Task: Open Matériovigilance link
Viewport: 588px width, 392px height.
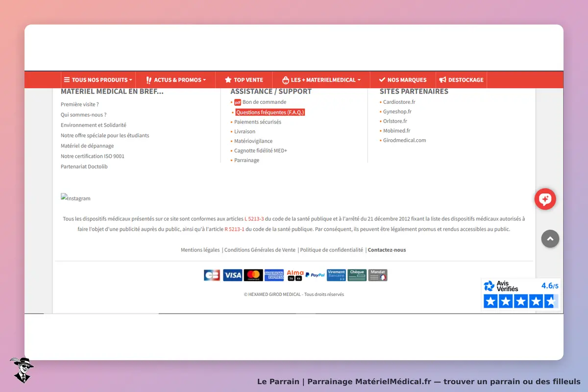Action: pos(253,141)
